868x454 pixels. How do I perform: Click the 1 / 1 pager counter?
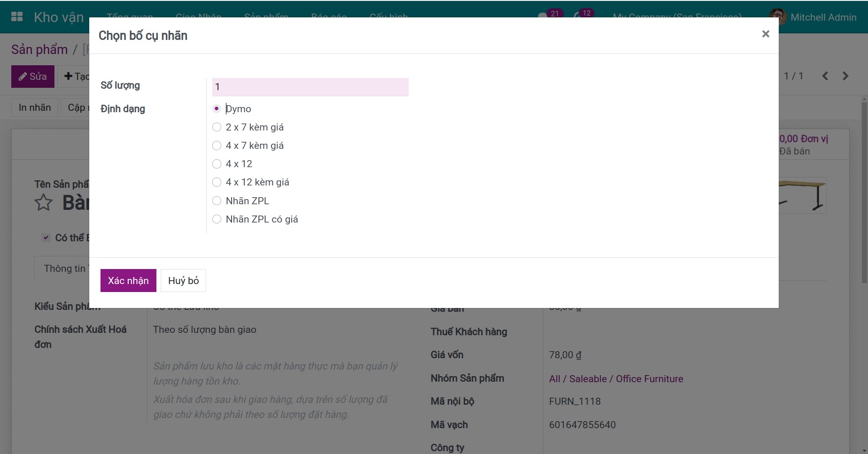(794, 76)
